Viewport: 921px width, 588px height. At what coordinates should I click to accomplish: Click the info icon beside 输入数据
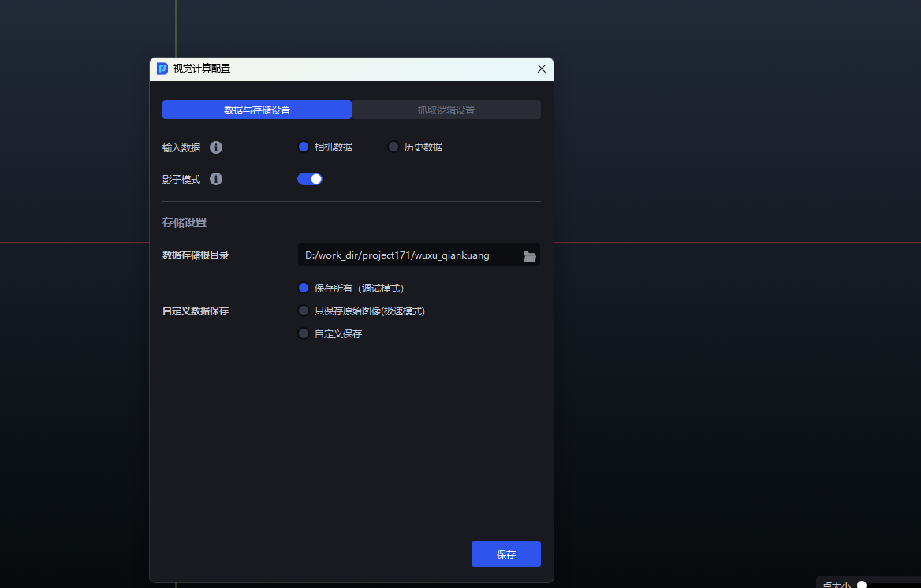coord(216,147)
